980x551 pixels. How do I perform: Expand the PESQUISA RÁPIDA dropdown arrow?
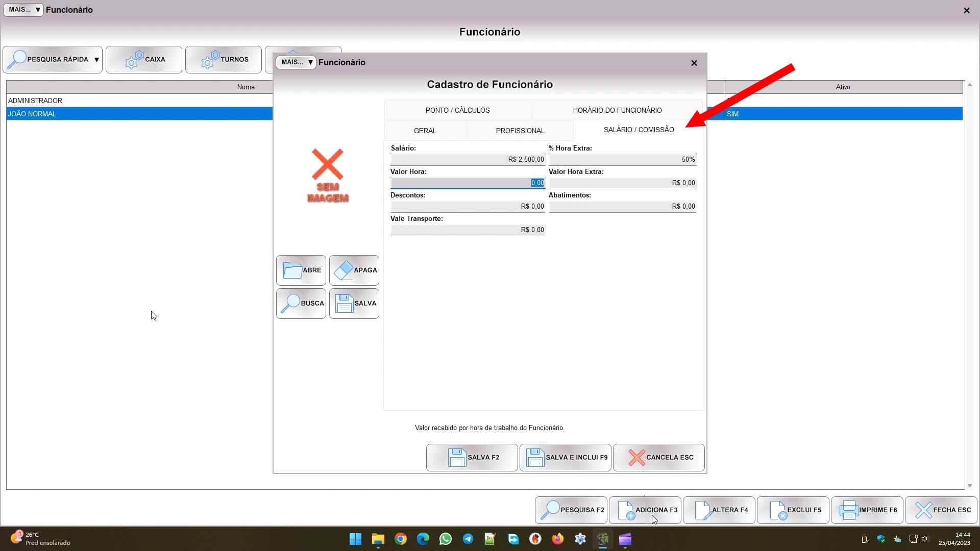point(96,60)
